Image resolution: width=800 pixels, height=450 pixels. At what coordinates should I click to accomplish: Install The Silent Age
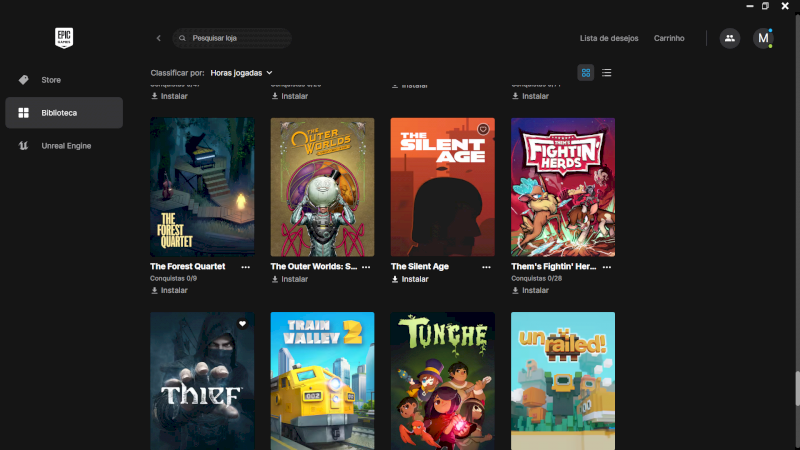[x=410, y=279]
